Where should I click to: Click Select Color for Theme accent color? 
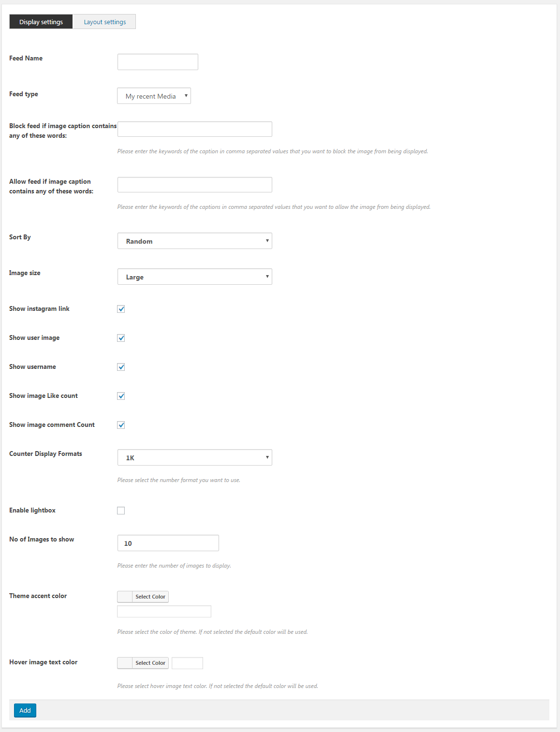click(150, 597)
